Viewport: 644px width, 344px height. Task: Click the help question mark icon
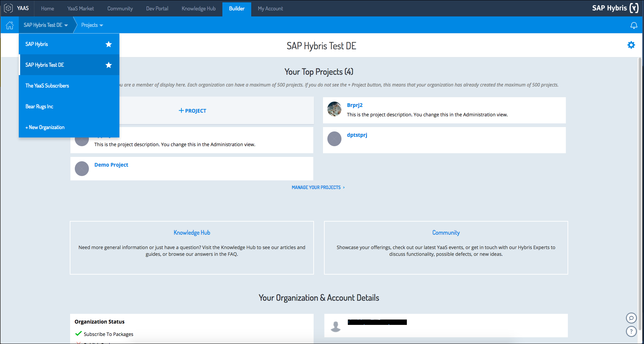(631, 331)
